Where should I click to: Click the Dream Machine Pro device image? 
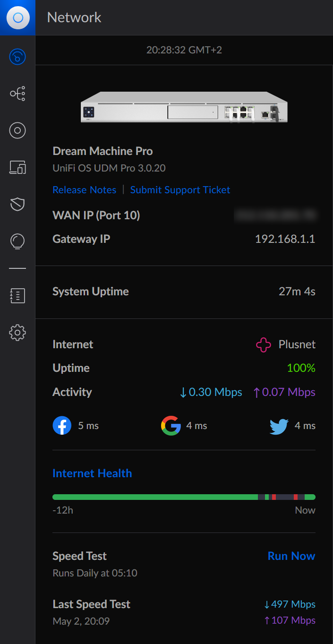tap(184, 107)
